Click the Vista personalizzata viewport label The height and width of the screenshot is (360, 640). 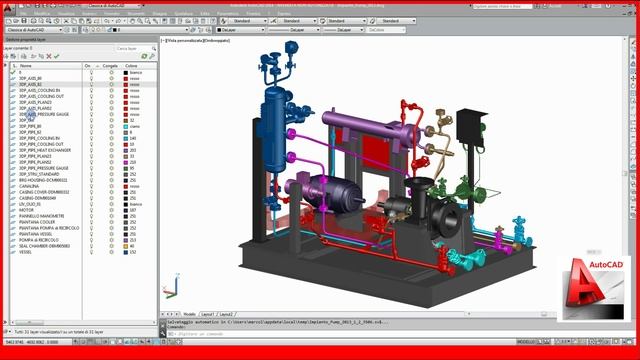184,40
